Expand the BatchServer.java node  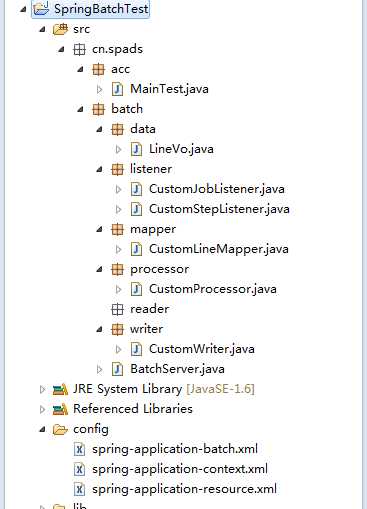99,369
